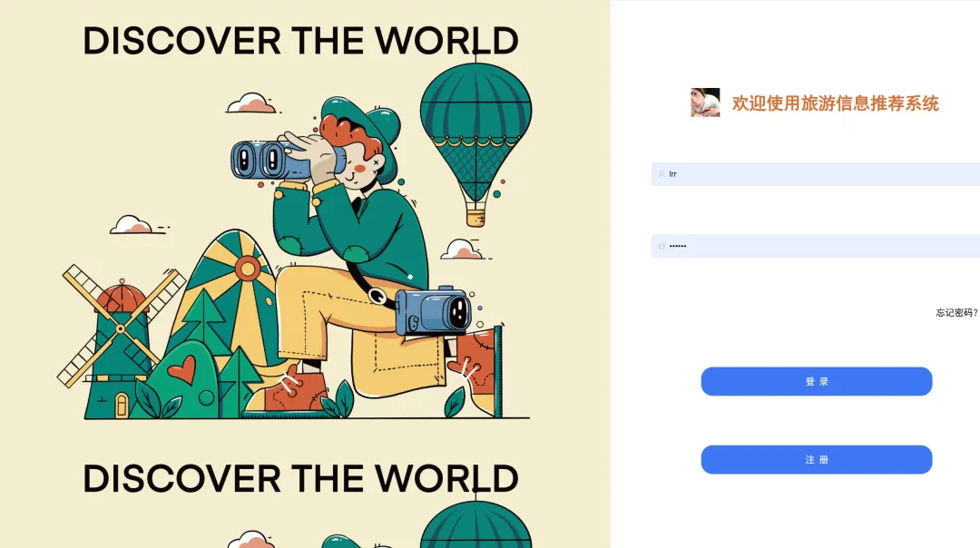The image size is (980, 548).
Task: Click the lower DISCOVER THE WORLD heading
Action: coord(300,479)
